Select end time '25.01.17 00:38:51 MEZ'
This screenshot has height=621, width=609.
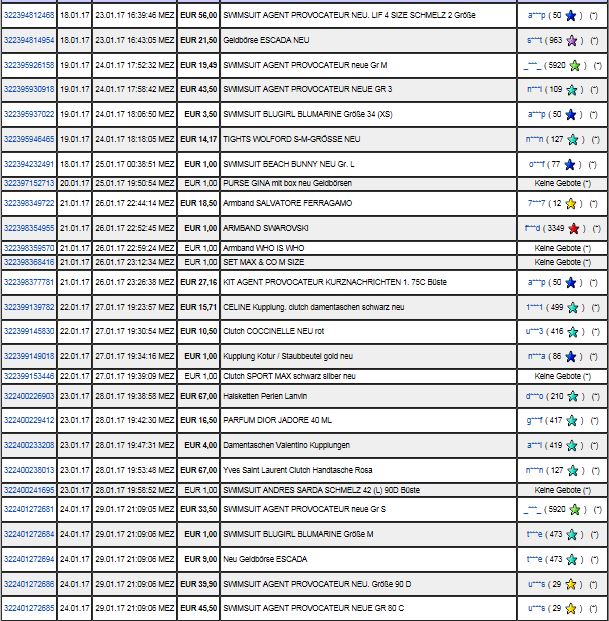135,164
